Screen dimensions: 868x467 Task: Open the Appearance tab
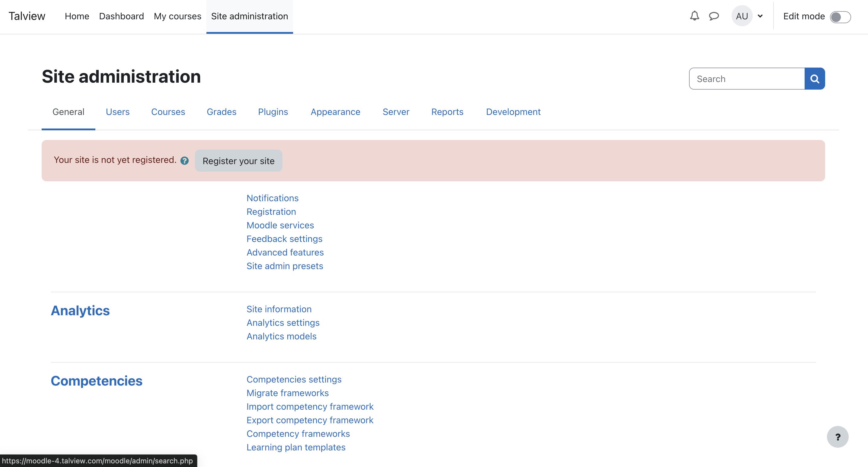pos(335,112)
